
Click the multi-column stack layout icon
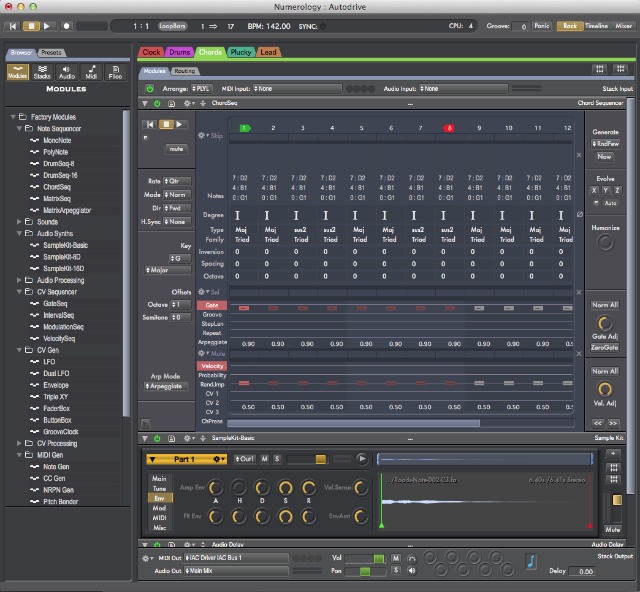(620, 69)
